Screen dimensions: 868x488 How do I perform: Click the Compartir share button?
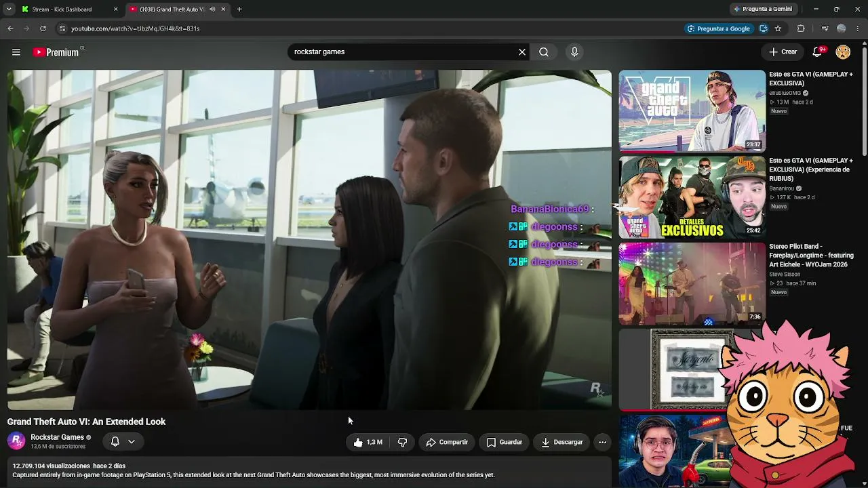point(447,442)
